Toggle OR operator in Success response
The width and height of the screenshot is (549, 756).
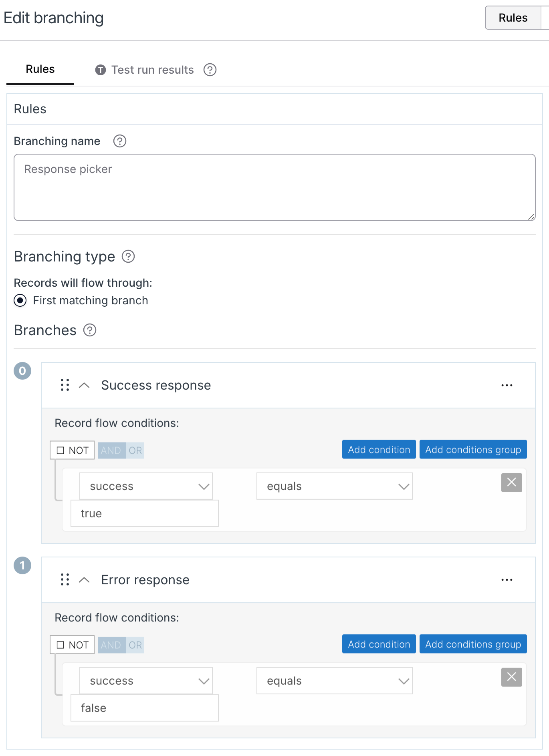click(135, 450)
